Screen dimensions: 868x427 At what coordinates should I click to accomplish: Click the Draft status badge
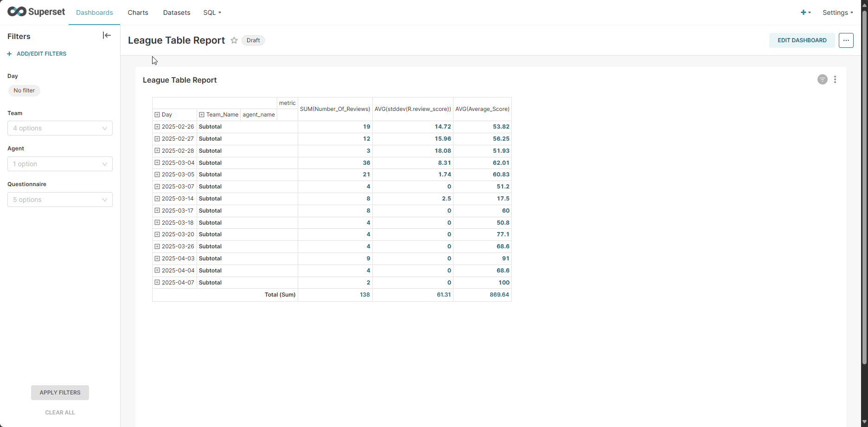click(x=253, y=40)
